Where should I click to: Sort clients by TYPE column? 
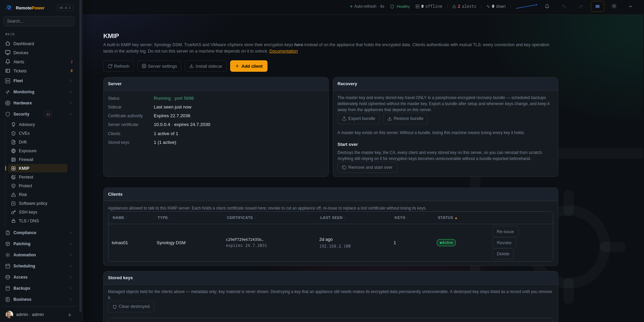(164, 218)
